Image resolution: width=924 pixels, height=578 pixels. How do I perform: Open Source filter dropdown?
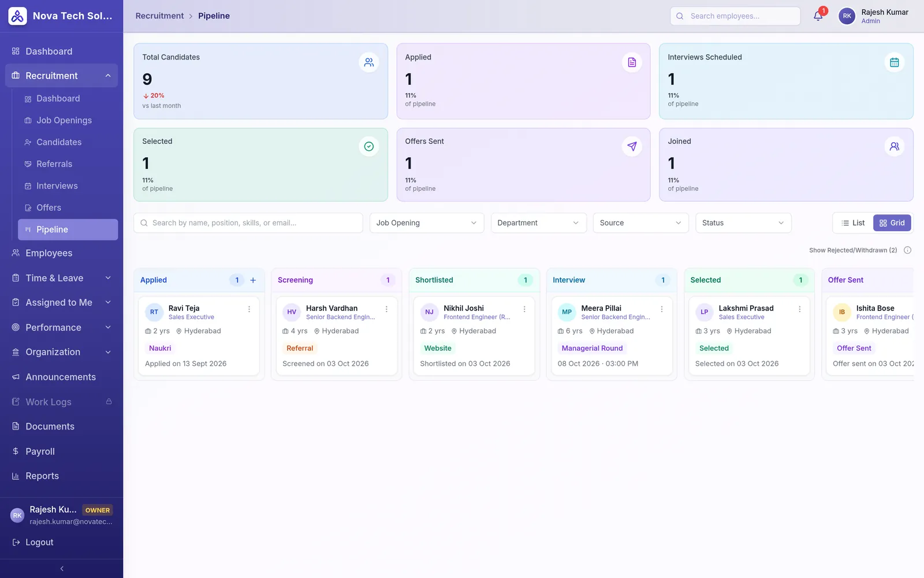[x=640, y=223]
